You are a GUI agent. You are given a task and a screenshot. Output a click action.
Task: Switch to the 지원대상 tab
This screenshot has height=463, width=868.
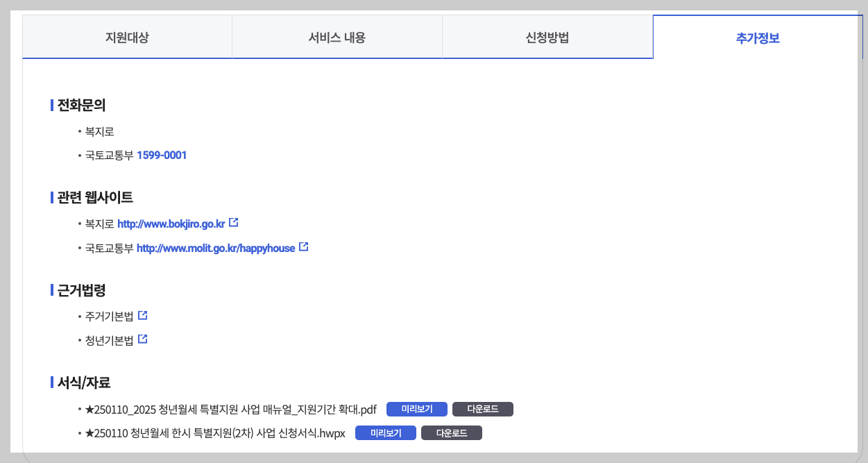(128, 37)
